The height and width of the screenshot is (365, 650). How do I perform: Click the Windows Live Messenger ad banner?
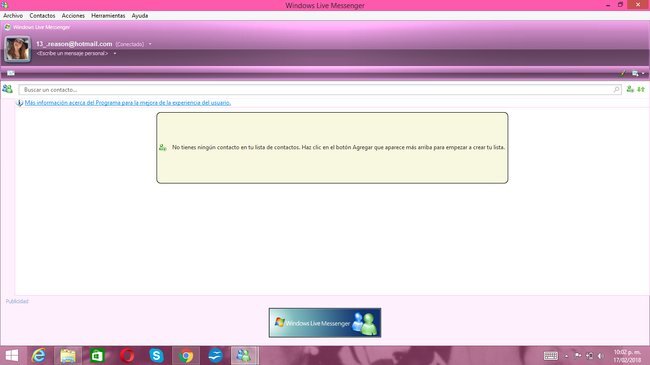tap(325, 323)
